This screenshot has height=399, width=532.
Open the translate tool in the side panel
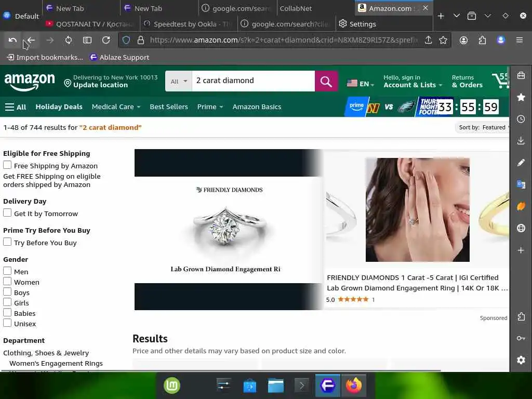pyautogui.click(x=521, y=184)
